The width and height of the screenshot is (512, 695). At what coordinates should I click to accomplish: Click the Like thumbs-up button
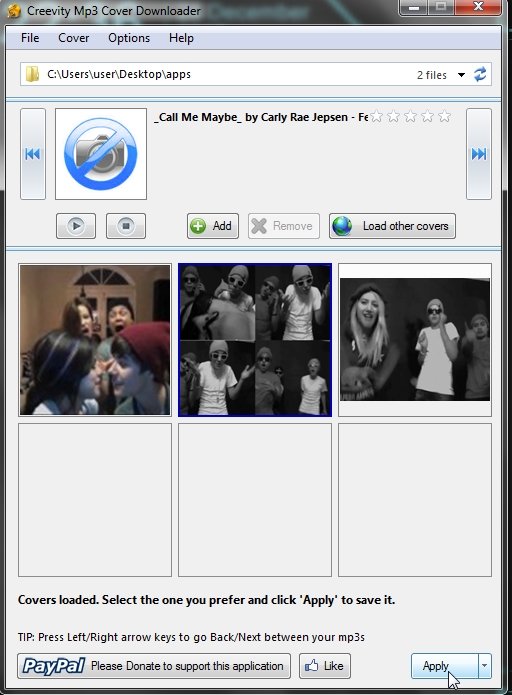coord(325,666)
